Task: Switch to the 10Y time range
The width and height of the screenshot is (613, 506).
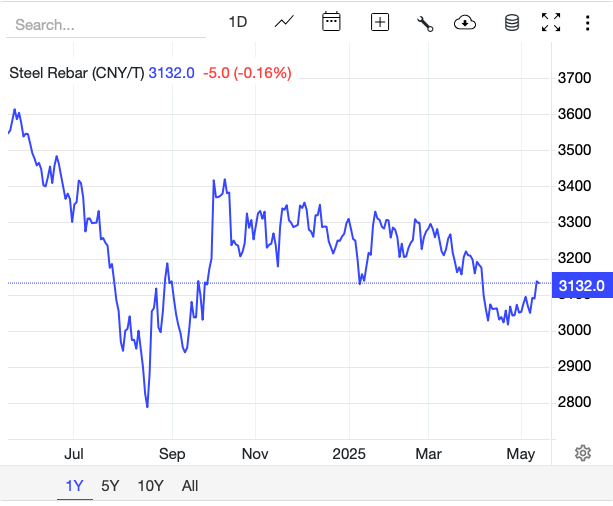Action: pos(151,486)
